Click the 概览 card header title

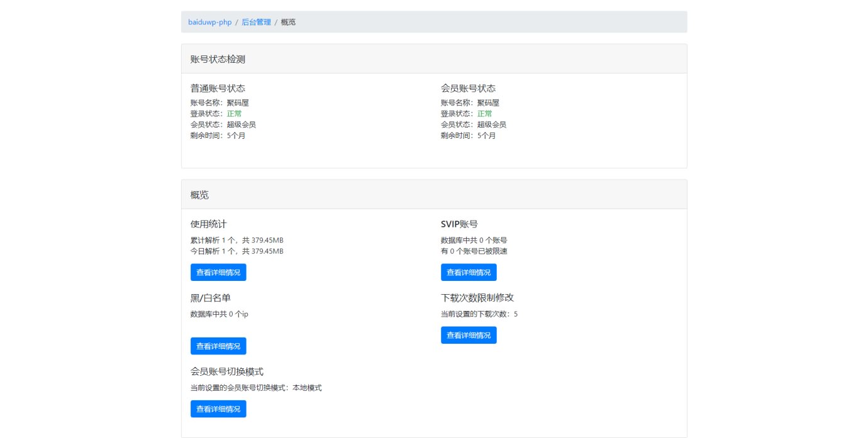pyautogui.click(x=199, y=195)
